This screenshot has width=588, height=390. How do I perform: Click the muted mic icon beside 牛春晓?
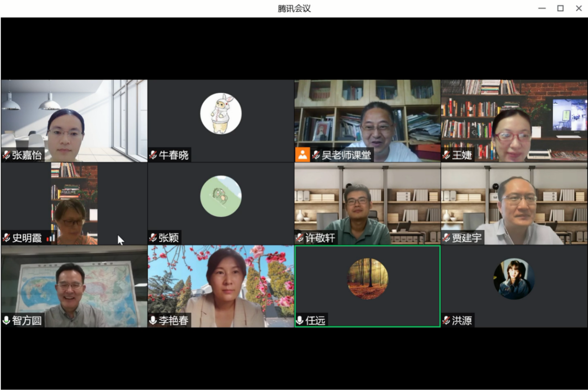point(153,155)
